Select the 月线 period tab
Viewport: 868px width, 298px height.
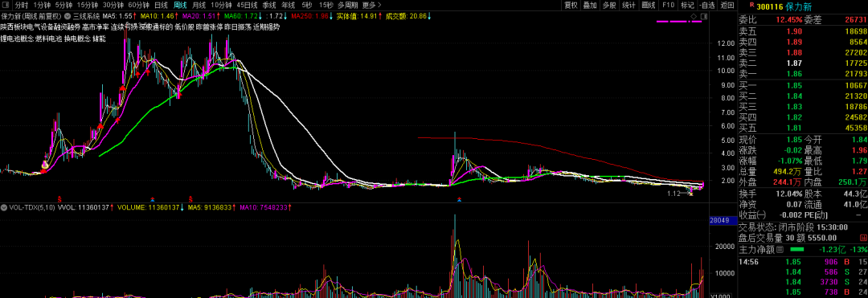(199, 5)
